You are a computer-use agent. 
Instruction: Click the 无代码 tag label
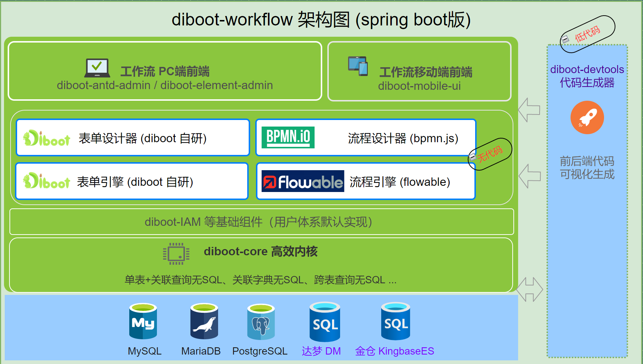[490, 154]
